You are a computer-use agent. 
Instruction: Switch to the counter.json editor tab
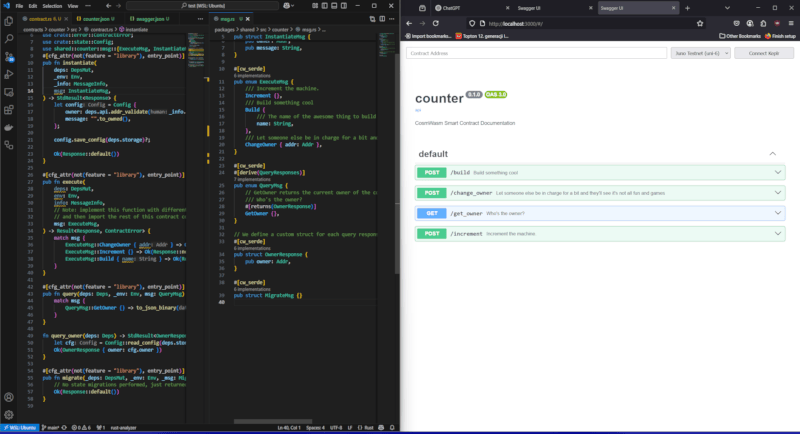click(96, 19)
